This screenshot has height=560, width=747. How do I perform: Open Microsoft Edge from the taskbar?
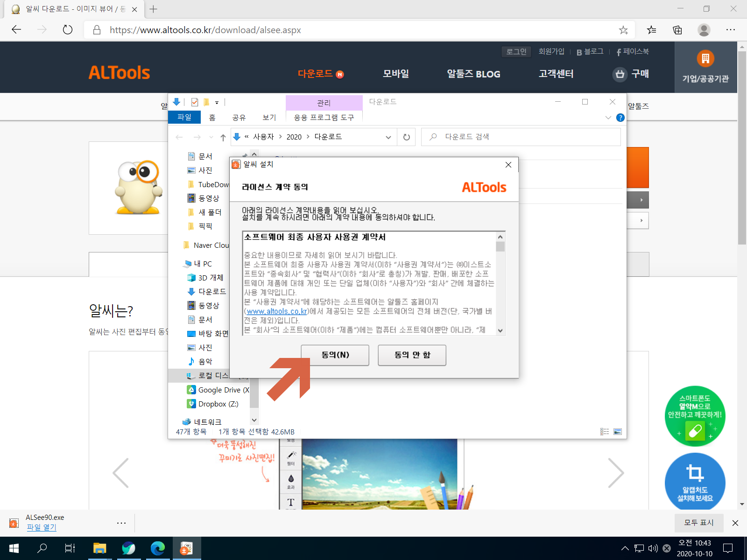tap(158, 548)
